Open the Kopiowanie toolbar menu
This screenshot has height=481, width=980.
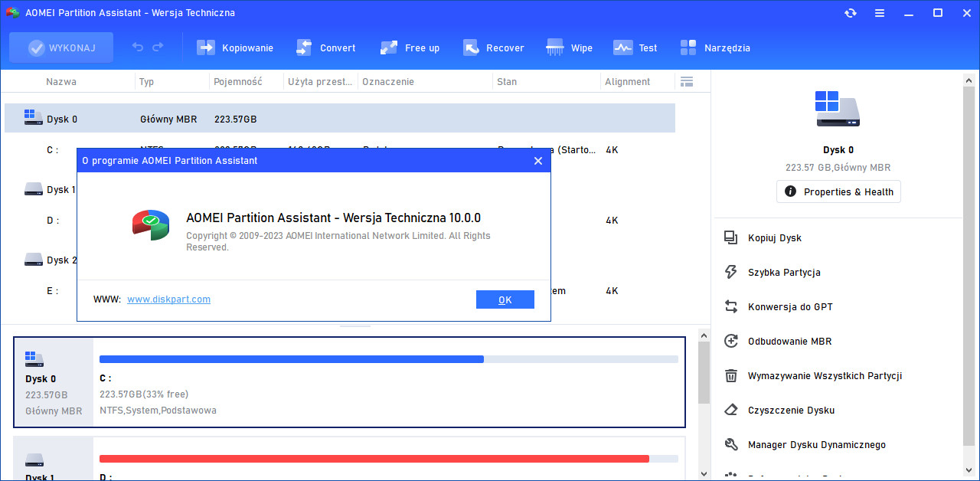[x=235, y=47]
